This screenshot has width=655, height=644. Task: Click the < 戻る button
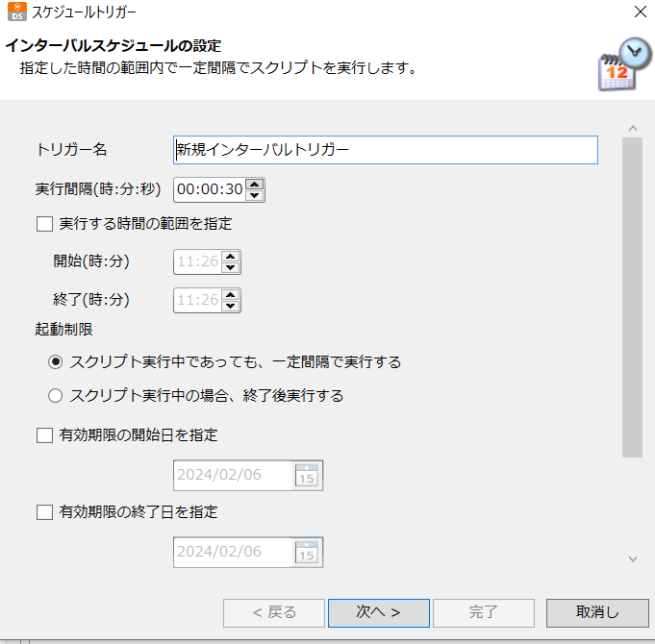point(274,612)
